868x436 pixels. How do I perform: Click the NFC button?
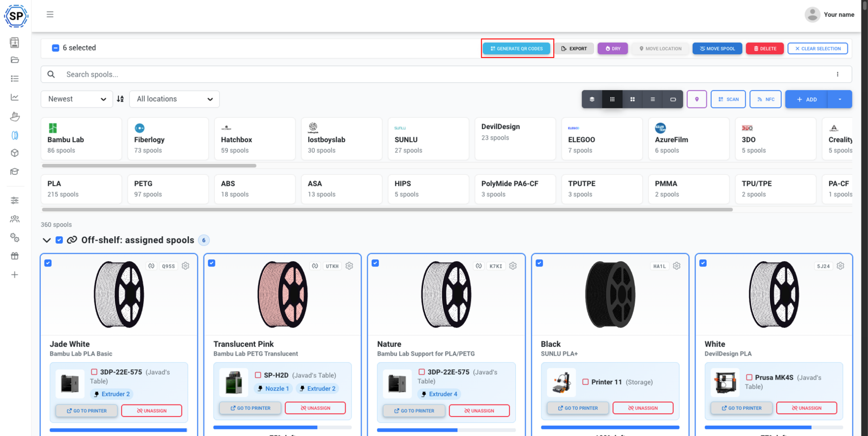click(766, 99)
